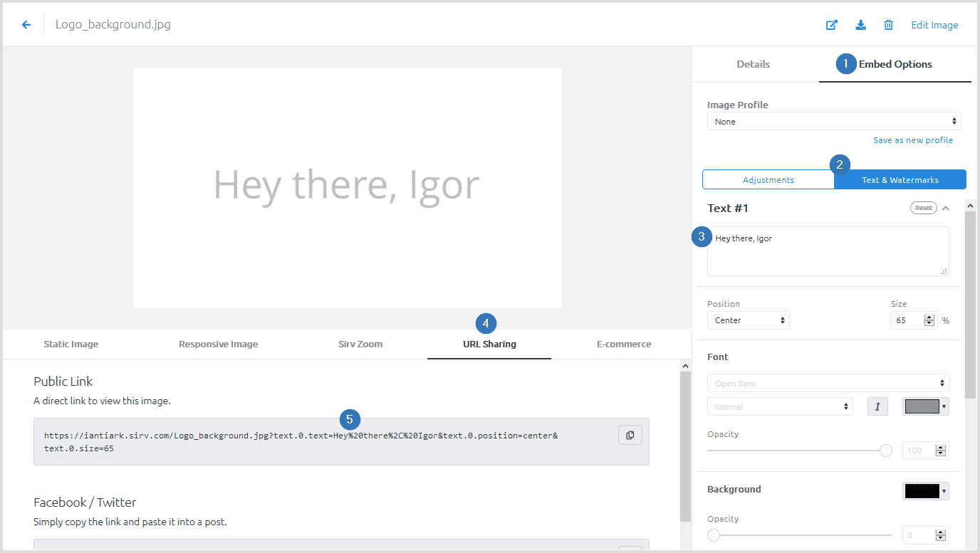Click the Facebook / Twitter heading
This screenshot has height=553, width=980.
85,502
